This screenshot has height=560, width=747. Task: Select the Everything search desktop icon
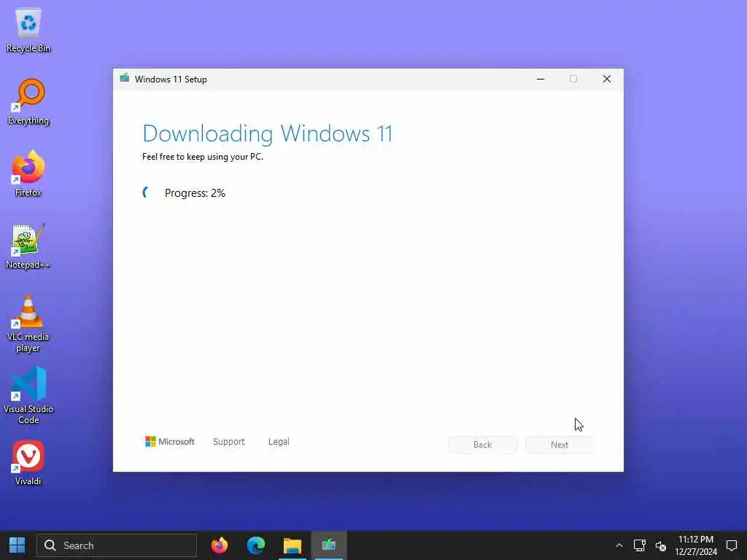(28, 102)
